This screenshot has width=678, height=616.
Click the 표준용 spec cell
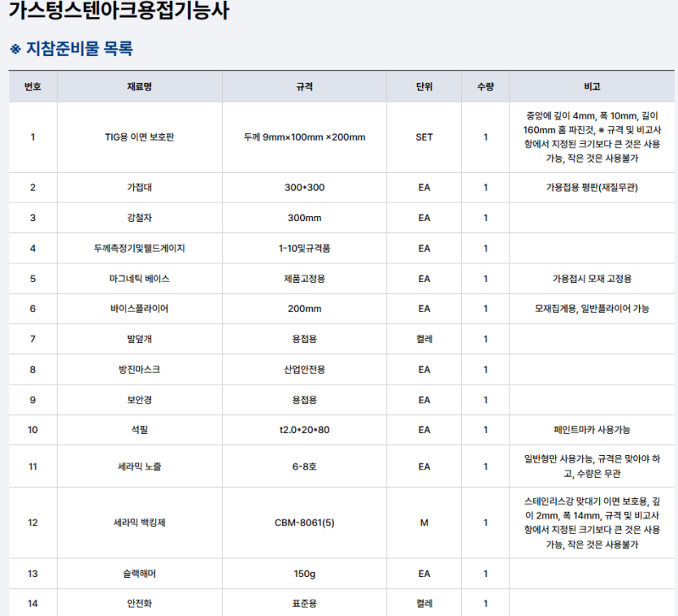(304, 603)
